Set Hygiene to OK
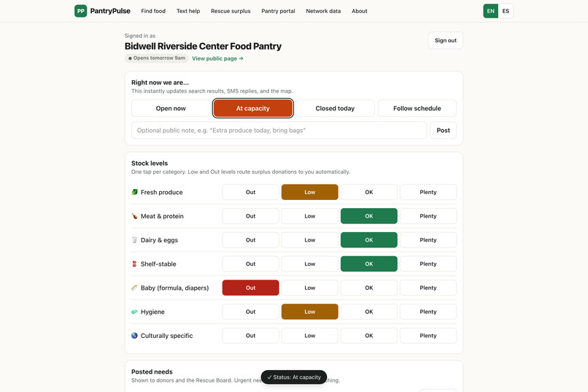The height and width of the screenshot is (392, 588). 369,312
